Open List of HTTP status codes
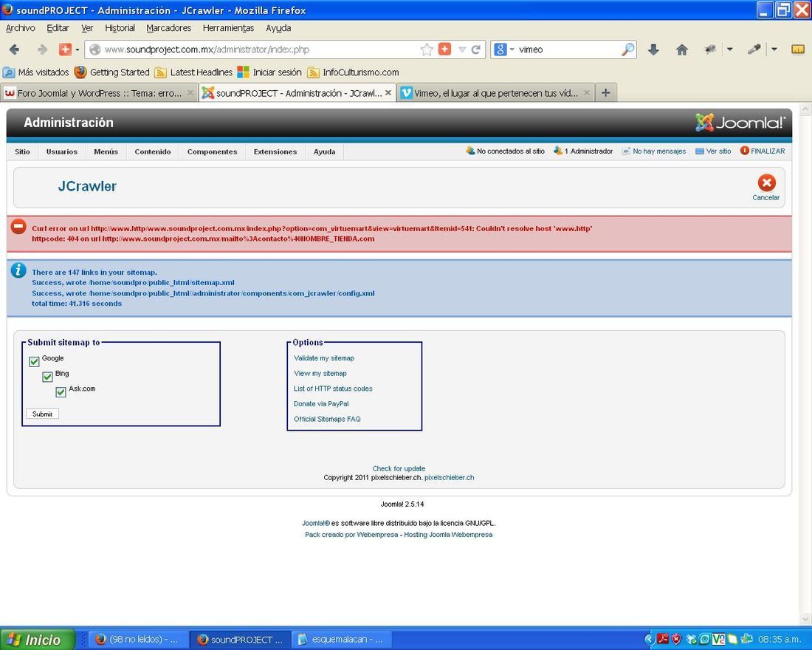Viewport: 812px width, 650px height. pos(333,389)
